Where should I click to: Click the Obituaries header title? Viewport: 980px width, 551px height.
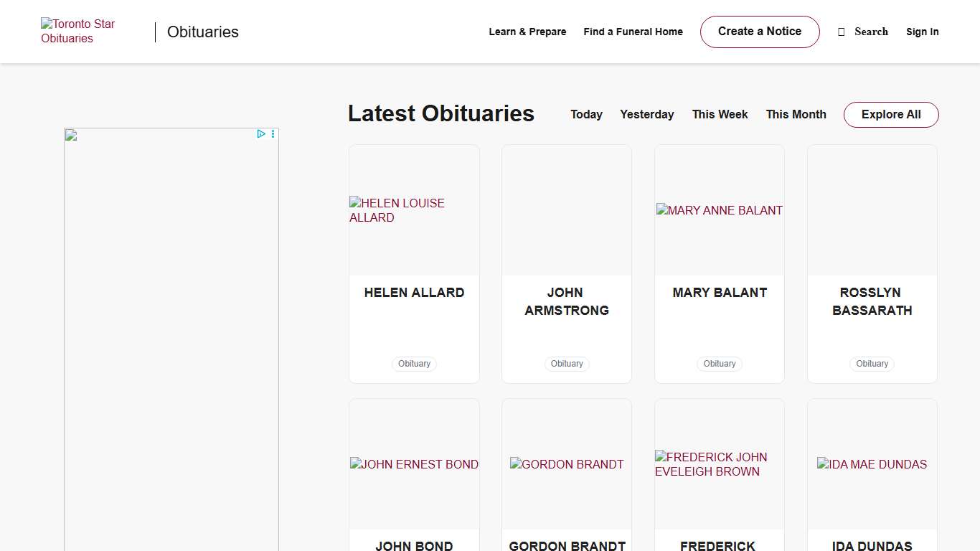(x=203, y=32)
